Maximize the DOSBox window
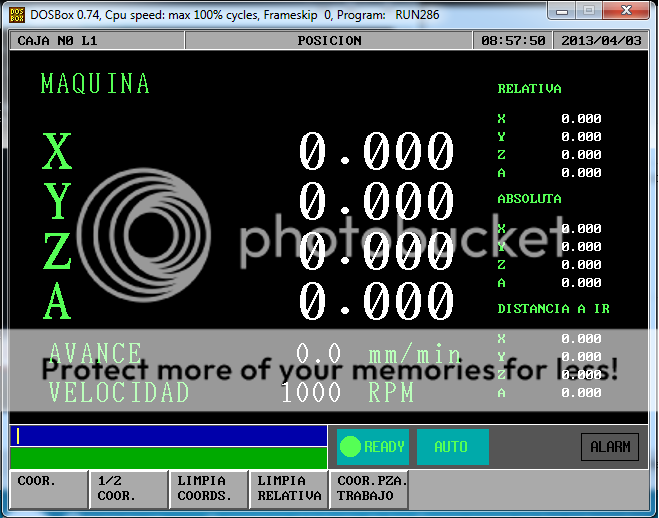 pyautogui.click(x=590, y=11)
